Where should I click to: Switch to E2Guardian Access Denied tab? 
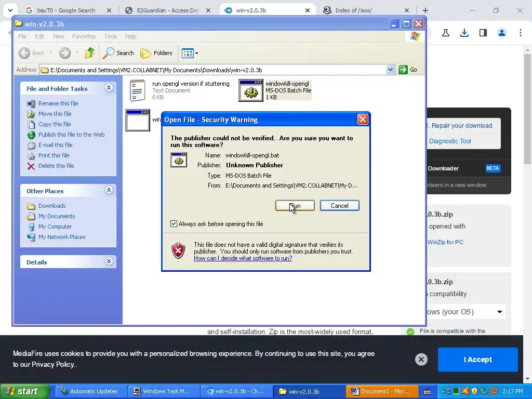coord(168,10)
